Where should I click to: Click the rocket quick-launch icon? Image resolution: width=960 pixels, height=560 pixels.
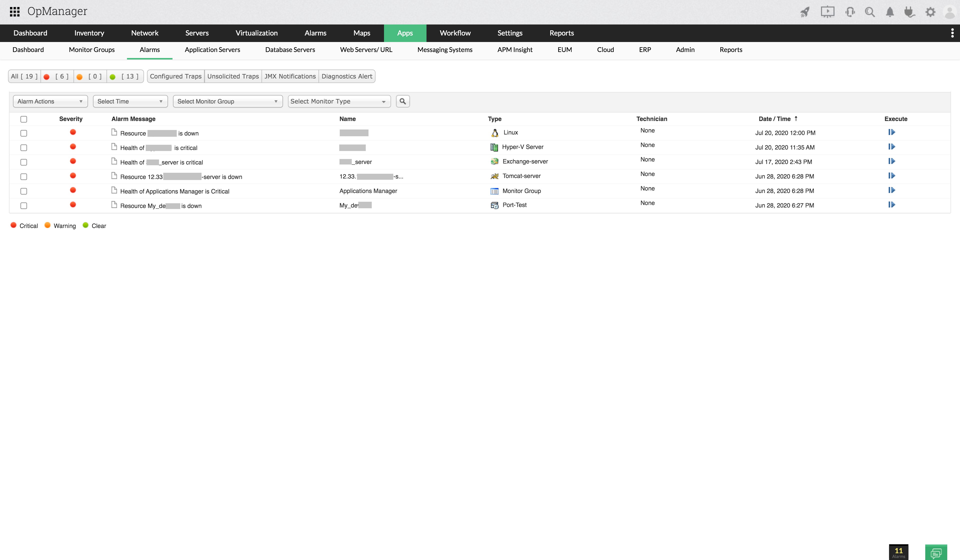click(805, 12)
